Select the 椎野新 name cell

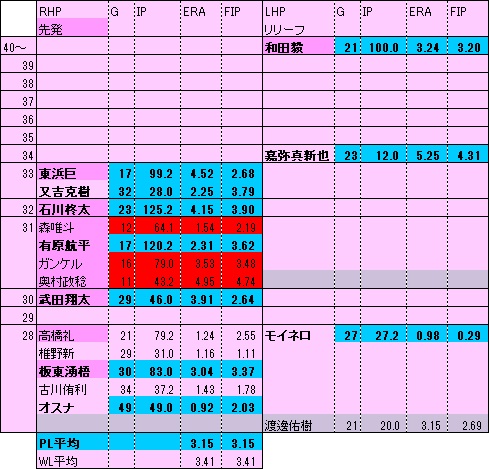[72, 352]
